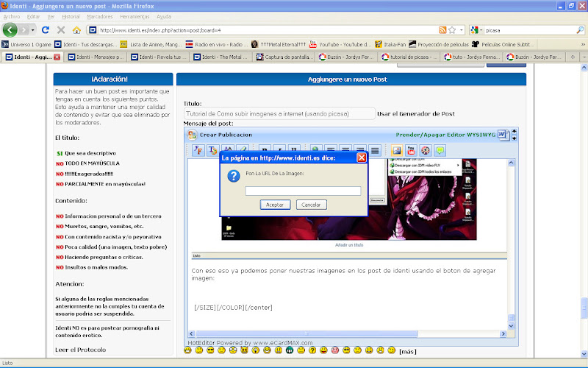Click the green speech bubble quote icon
The image size is (588, 368).
440,151
